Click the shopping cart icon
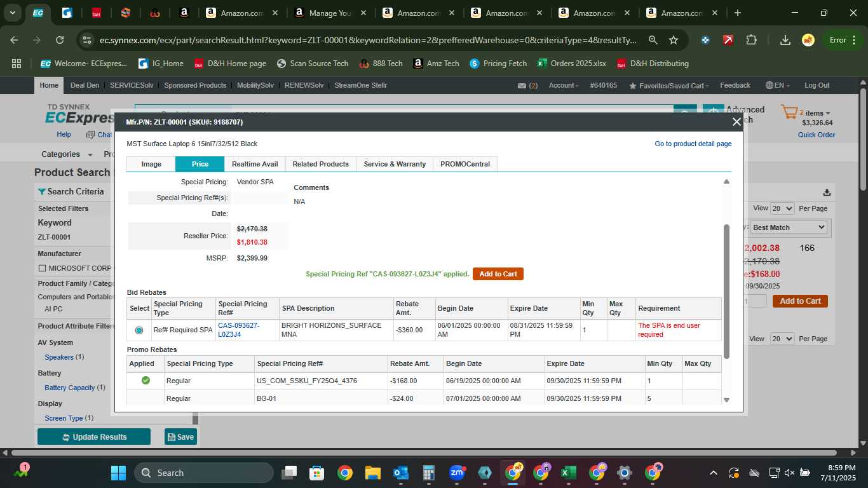Image resolution: width=868 pixels, height=488 pixels. coord(789,113)
